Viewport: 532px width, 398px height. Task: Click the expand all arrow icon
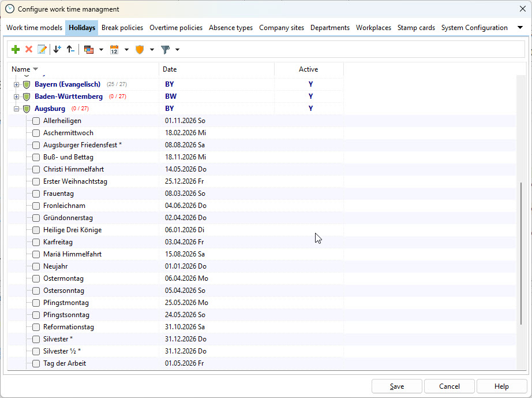(57, 50)
